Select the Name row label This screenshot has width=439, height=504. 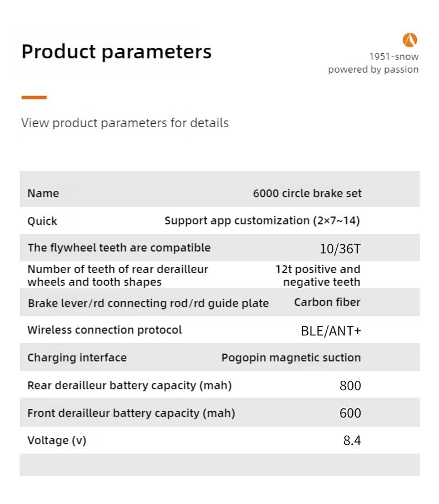click(x=43, y=193)
